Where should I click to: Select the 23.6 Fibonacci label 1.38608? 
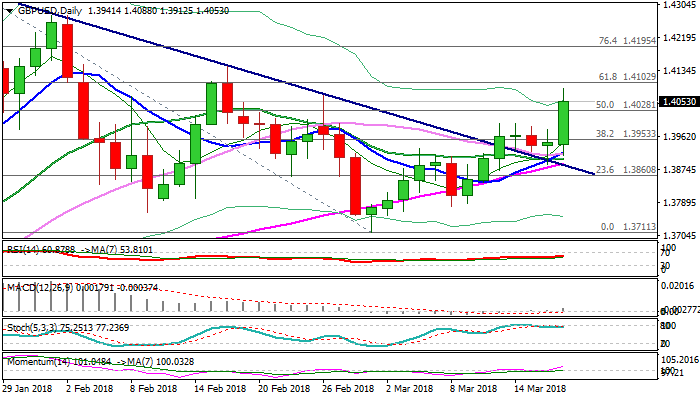click(x=626, y=170)
